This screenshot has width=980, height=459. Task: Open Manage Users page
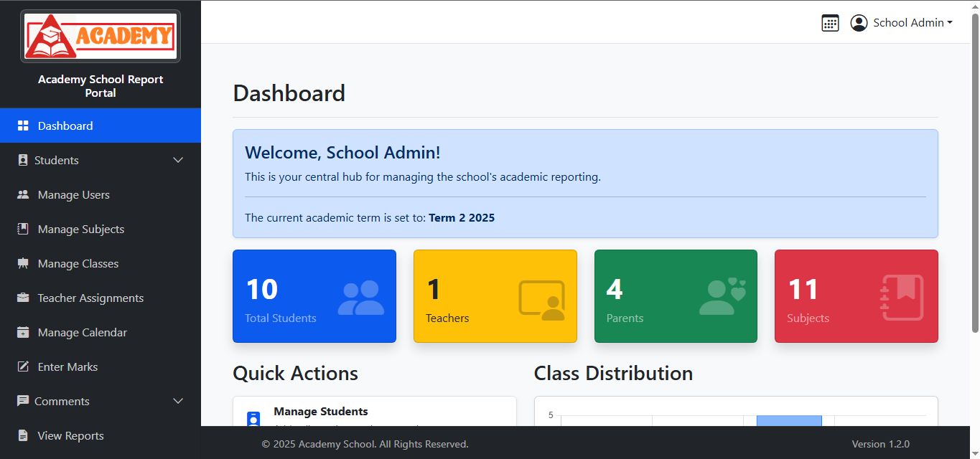click(101, 194)
